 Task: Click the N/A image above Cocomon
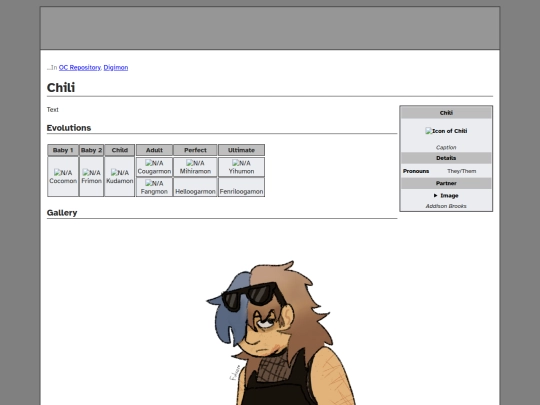[x=63, y=173]
